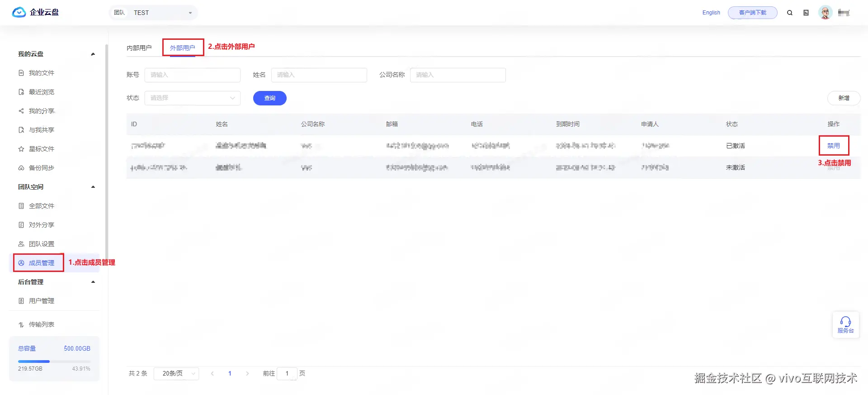Click the 未激活 status cell
Viewport: 868px width, 395px height.
[736, 167]
